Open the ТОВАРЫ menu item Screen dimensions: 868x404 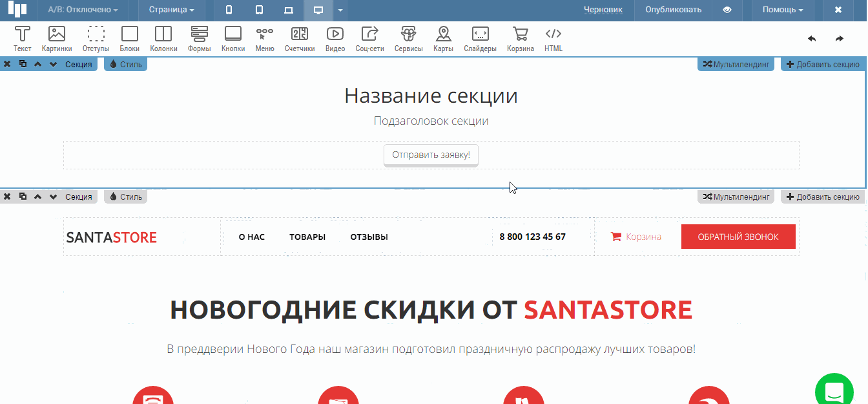click(307, 237)
